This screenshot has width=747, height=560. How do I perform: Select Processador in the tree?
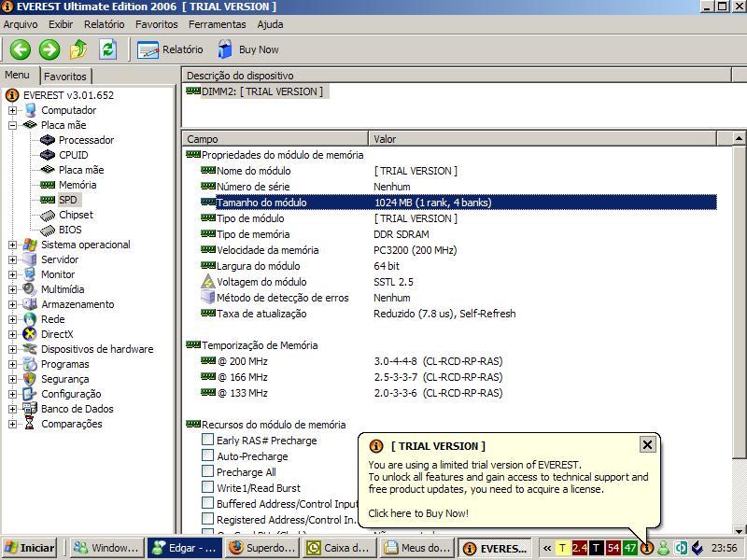[x=86, y=140]
